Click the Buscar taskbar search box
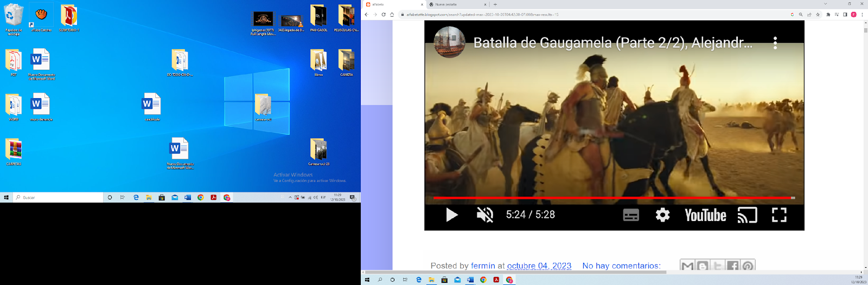 click(58, 198)
